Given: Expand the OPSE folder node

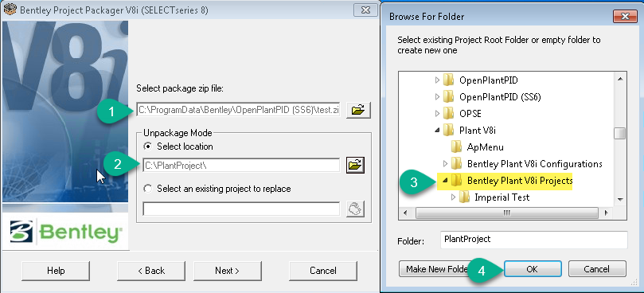Looking at the screenshot, I should [x=437, y=113].
